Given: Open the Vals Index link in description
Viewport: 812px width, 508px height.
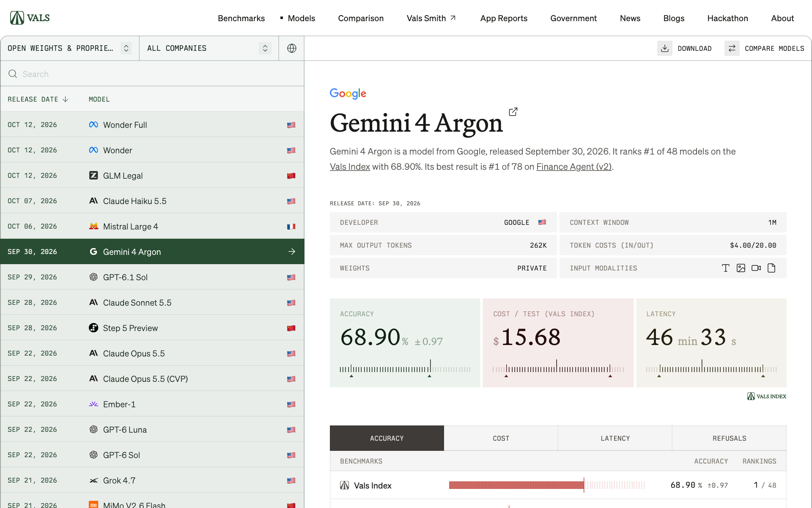Looking at the screenshot, I should [x=350, y=167].
